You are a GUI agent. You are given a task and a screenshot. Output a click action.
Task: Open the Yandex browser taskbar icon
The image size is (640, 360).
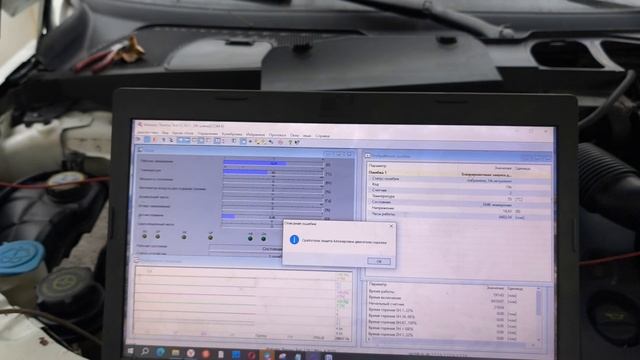191,353
